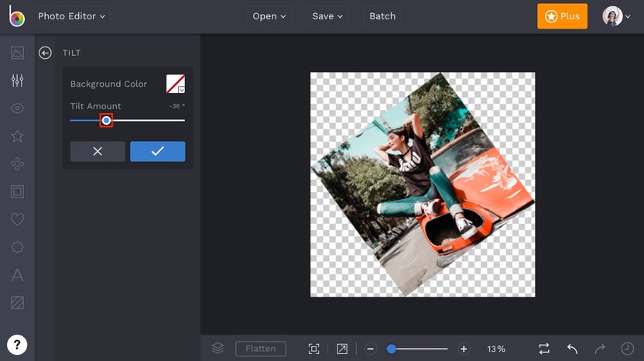The width and height of the screenshot is (644, 361).
Task: Open the Textures sidebar icon
Action: pos(17,303)
